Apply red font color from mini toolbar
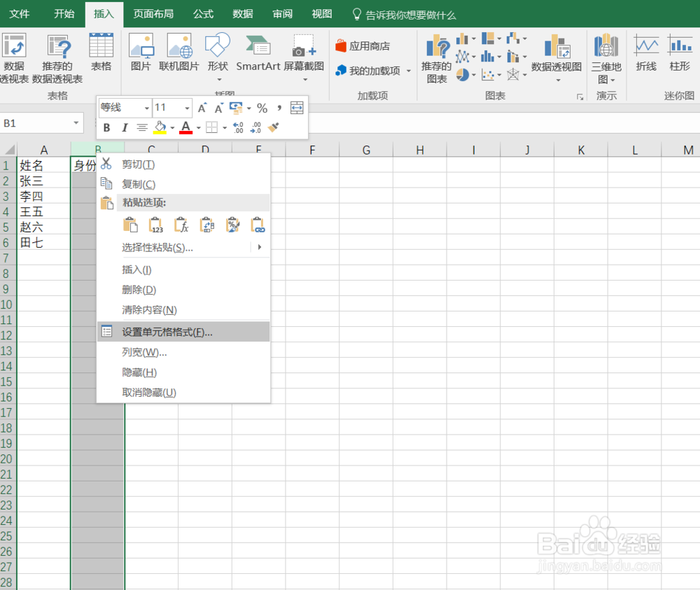 coord(185,127)
